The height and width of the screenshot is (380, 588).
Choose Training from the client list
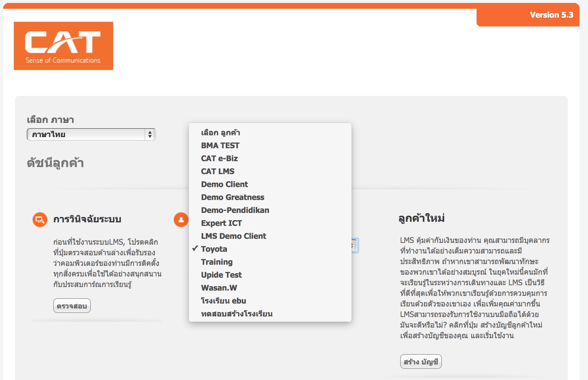point(270,262)
